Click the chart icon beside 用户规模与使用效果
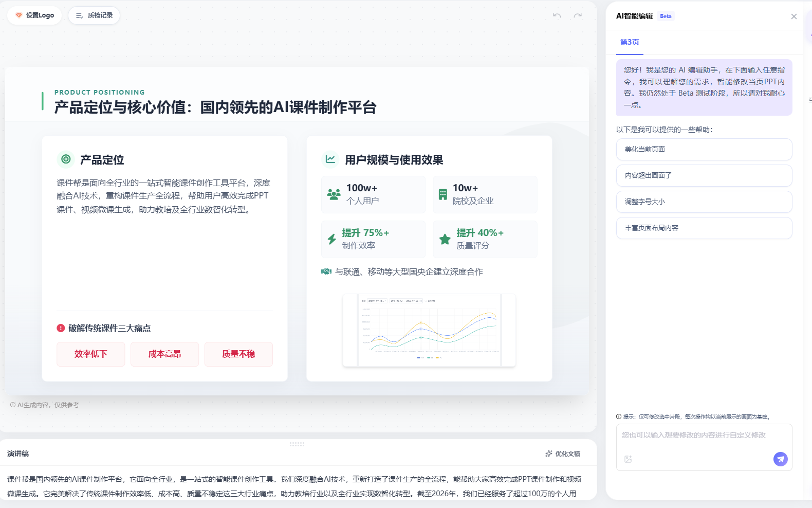This screenshot has height=508, width=812. 330,159
